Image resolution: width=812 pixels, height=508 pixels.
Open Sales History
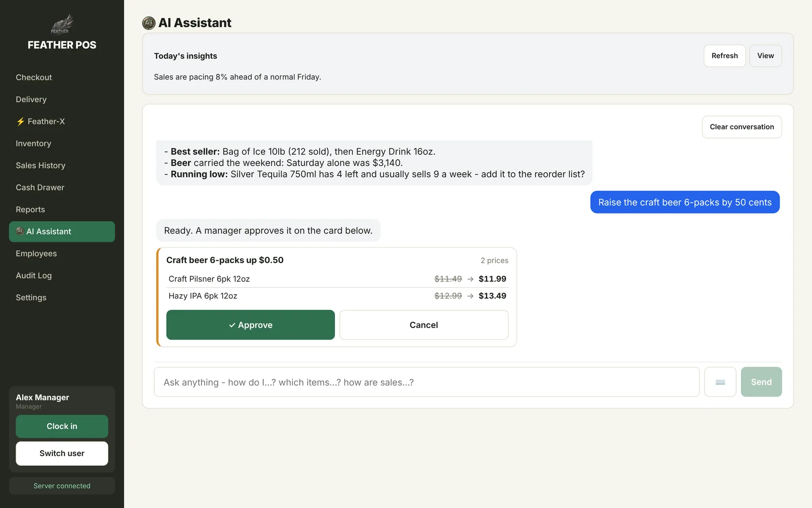62,165
